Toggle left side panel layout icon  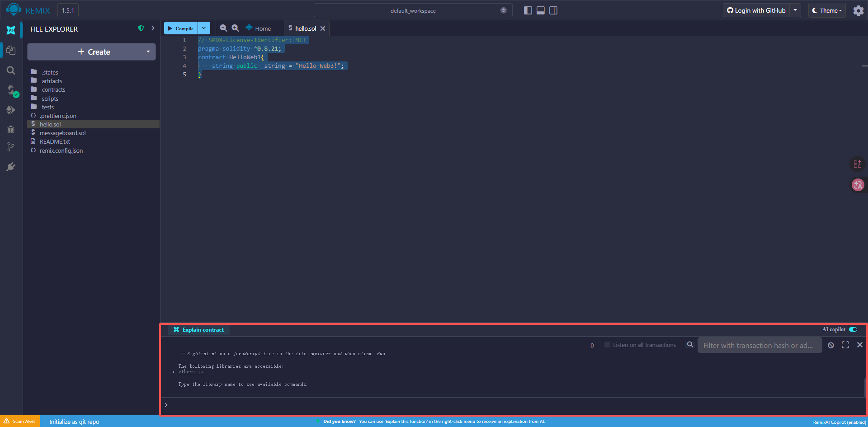(528, 10)
